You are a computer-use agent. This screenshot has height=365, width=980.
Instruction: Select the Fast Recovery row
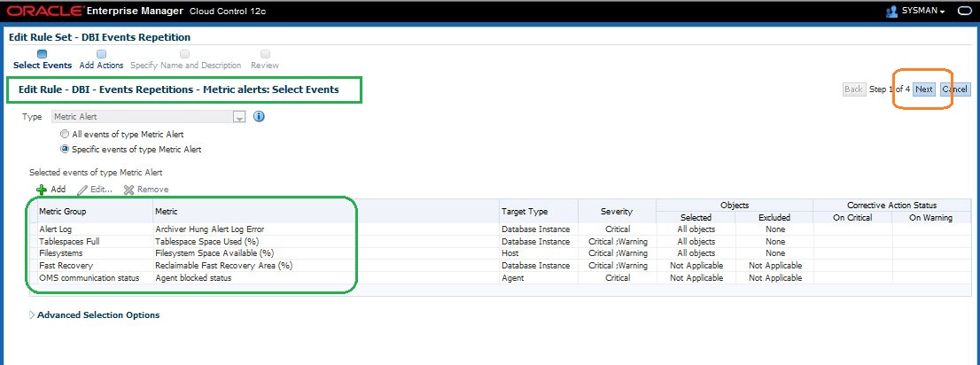(499, 266)
